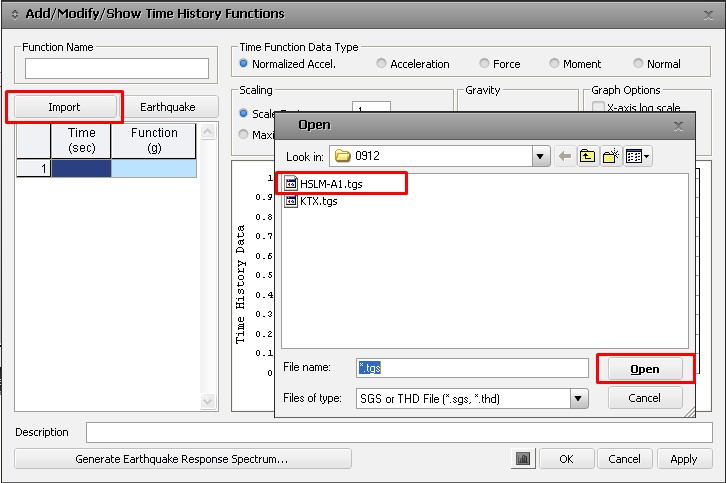Screen dimensions: 726x483
Task: Click the Import button
Action: (64, 107)
